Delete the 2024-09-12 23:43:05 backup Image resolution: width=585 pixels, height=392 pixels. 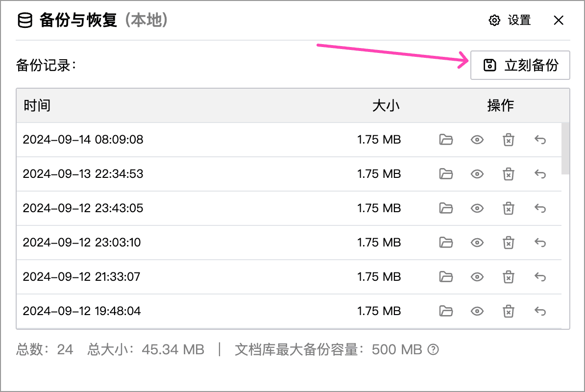[x=509, y=208]
